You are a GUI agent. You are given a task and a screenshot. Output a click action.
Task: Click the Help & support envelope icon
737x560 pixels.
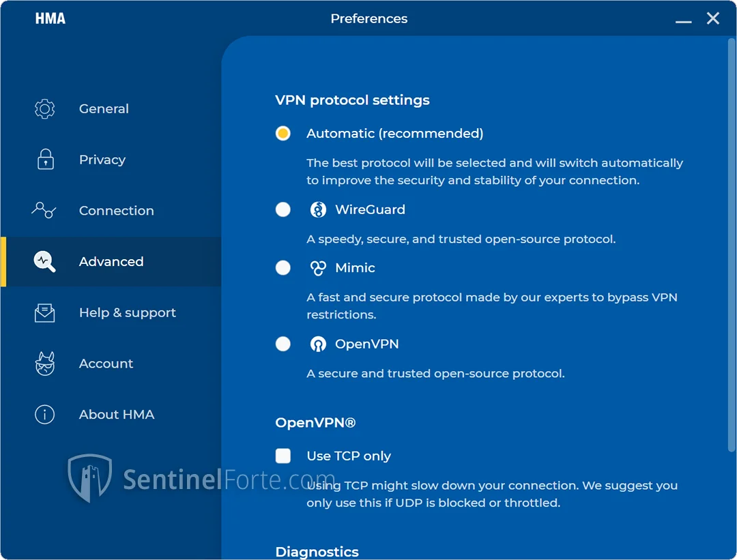(44, 312)
